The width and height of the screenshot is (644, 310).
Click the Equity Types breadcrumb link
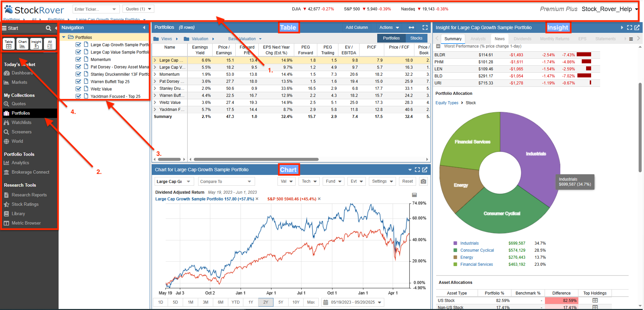[x=447, y=103]
